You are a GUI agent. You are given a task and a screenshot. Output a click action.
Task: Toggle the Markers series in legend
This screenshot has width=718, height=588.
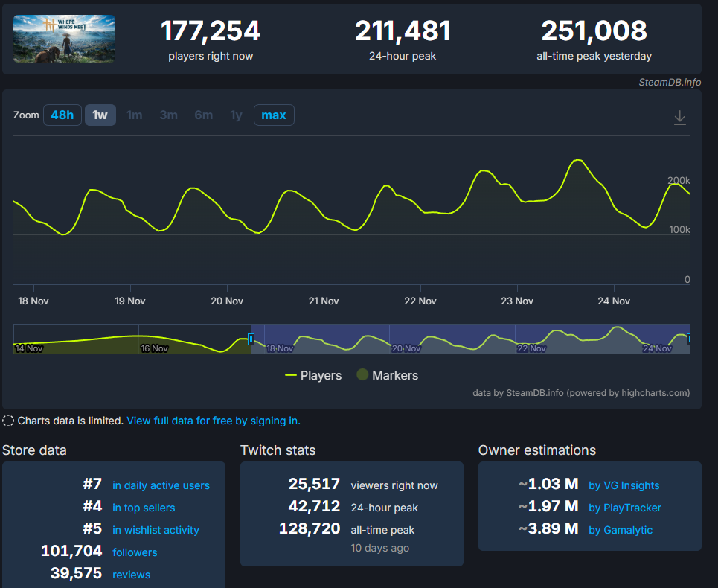[x=388, y=376]
